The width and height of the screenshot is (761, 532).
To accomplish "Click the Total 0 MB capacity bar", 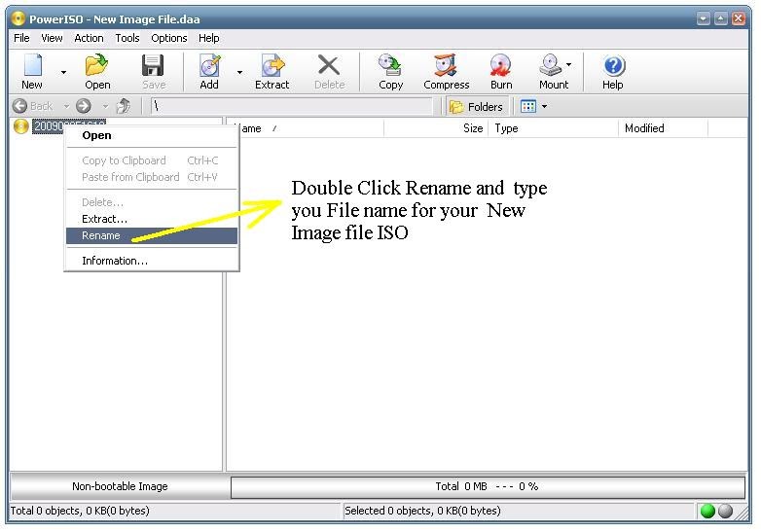I will (488, 487).
